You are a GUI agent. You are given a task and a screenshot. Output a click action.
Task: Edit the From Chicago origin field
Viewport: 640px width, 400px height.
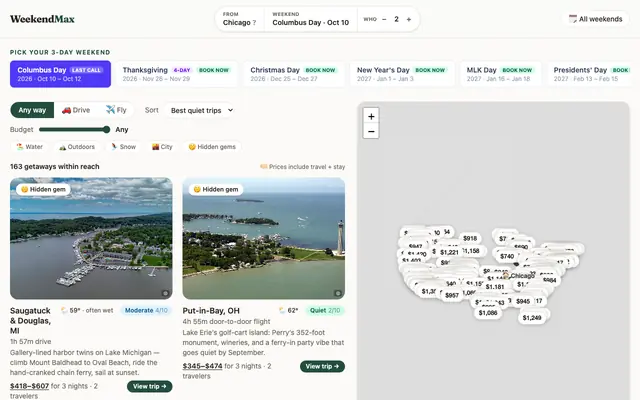tap(240, 19)
